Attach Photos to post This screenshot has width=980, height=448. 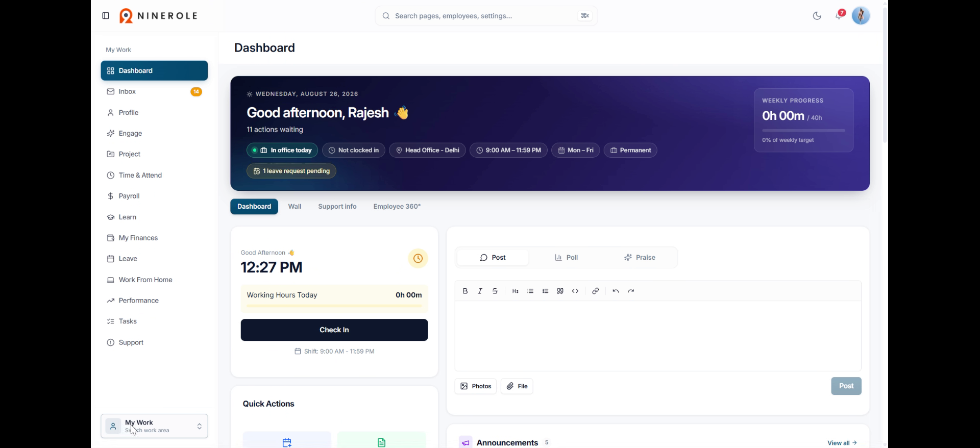pos(476,386)
